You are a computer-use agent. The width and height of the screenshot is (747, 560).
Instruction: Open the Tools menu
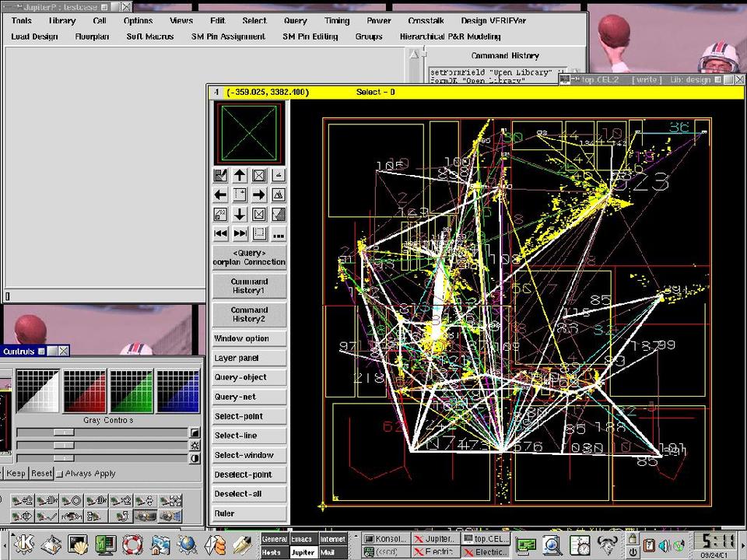[x=22, y=21]
